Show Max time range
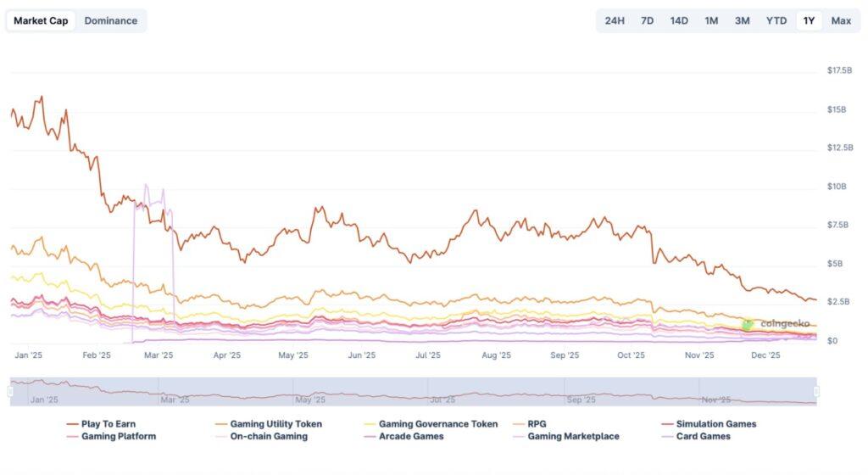The height and width of the screenshot is (475, 868). tap(841, 20)
